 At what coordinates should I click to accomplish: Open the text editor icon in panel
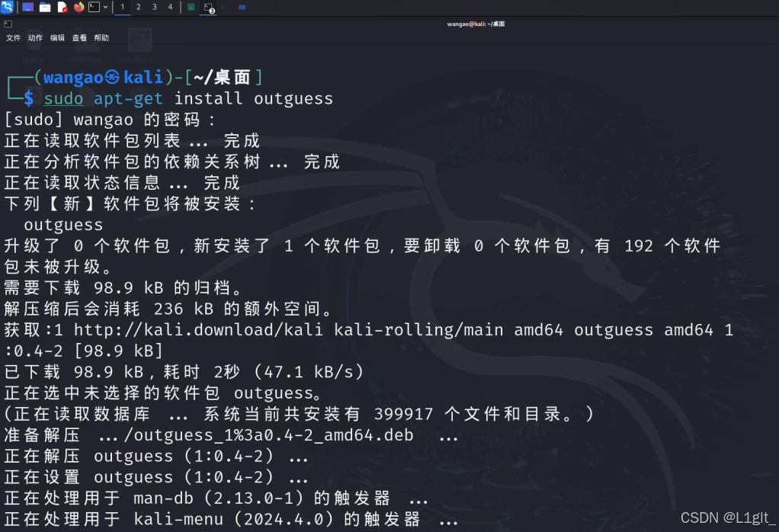tap(61, 8)
